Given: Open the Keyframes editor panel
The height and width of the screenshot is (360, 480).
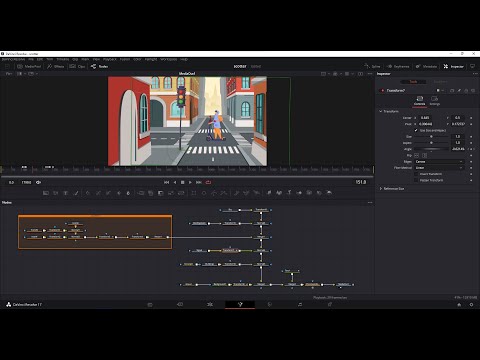Looking at the screenshot, I should pos(398,66).
